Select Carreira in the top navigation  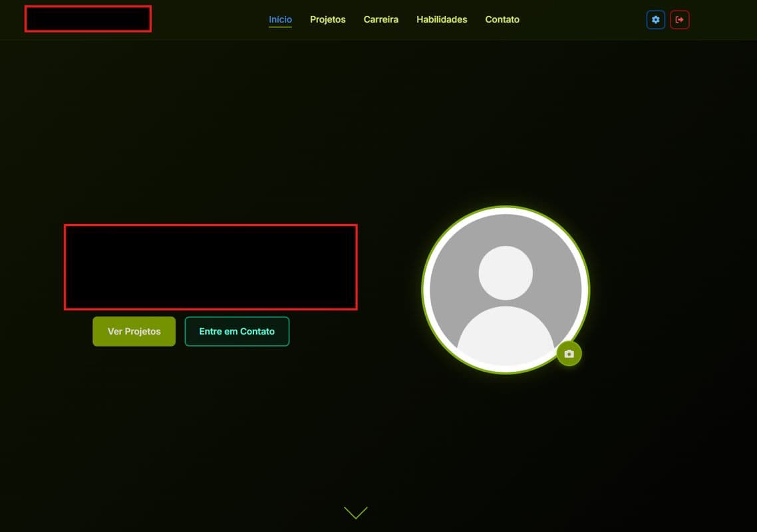click(380, 20)
